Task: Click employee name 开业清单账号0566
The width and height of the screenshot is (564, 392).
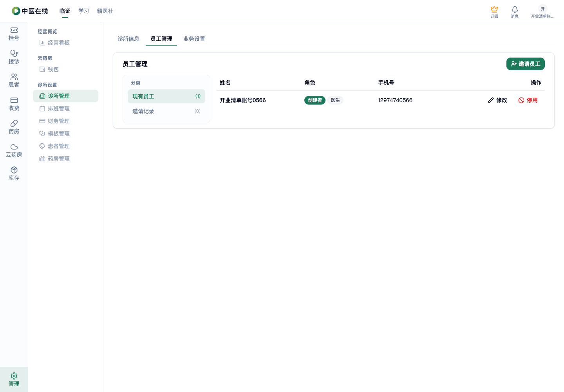Action: click(x=243, y=100)
